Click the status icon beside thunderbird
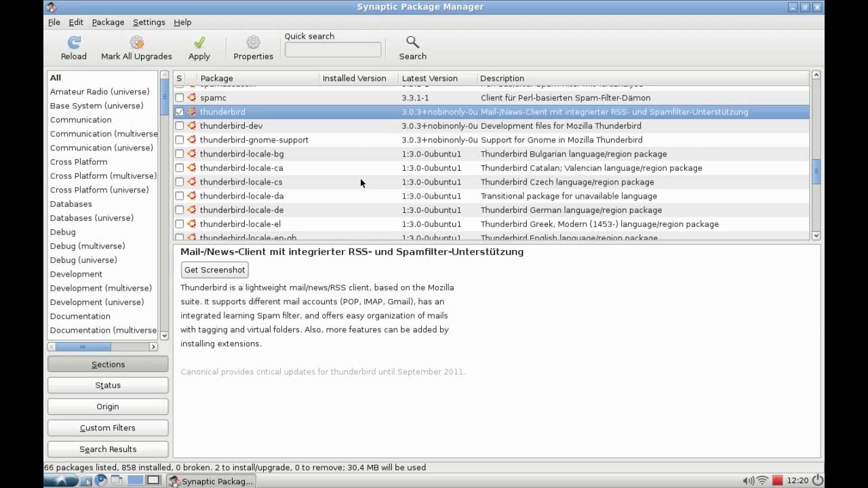868x488 pixels. (192, 112)
